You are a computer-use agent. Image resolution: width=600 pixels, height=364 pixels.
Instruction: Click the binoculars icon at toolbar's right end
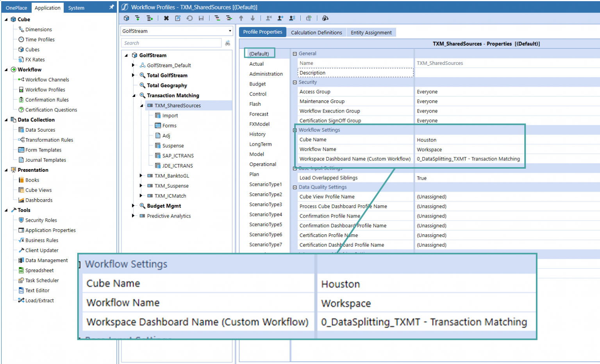325,18
